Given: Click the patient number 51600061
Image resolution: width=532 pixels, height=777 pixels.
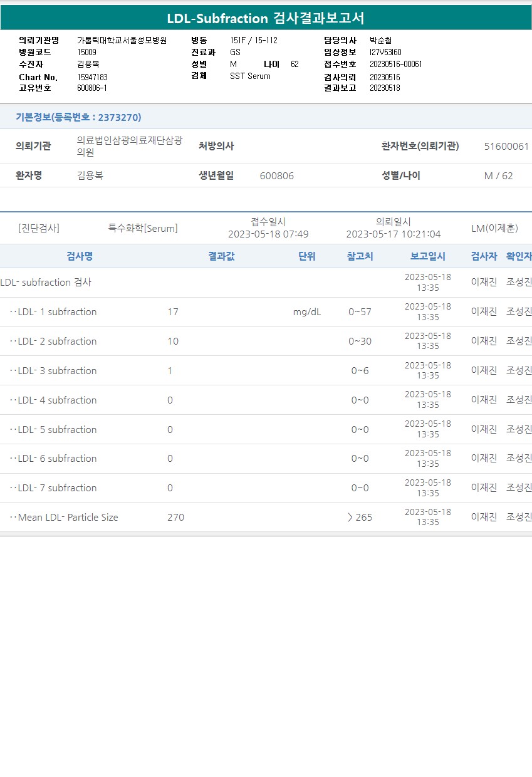Looking at the screenshot, I should point(506,147).
